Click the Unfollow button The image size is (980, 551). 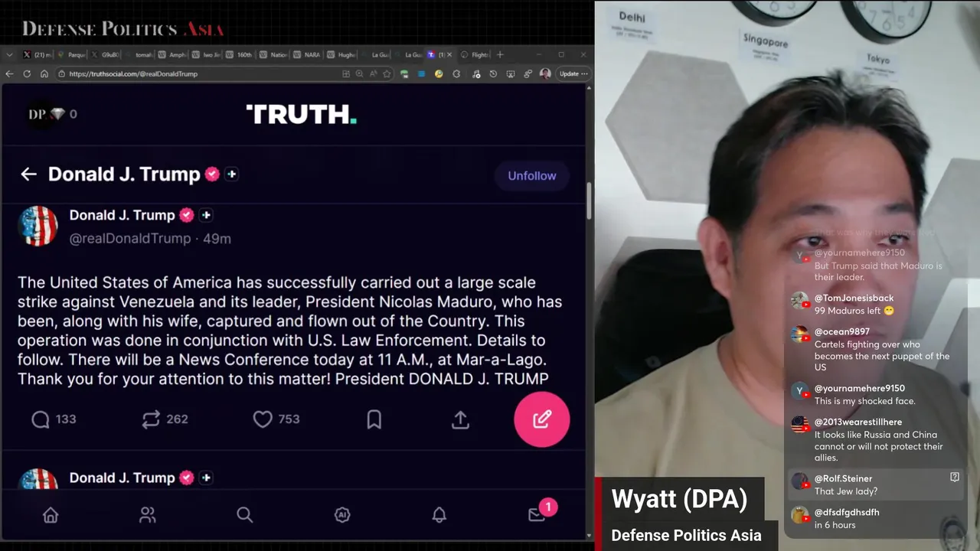pos(531,175)
